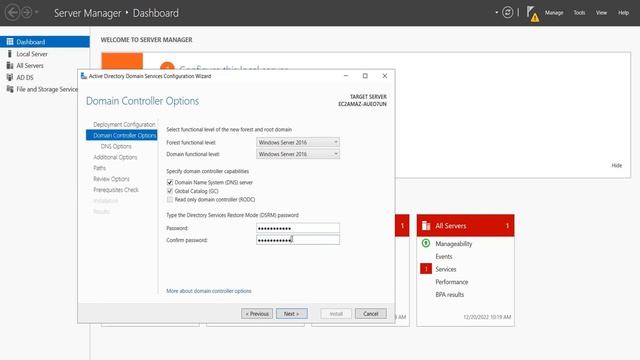
Task: Click the All Servers tile servers icon
Action: (x=426, y=225)
